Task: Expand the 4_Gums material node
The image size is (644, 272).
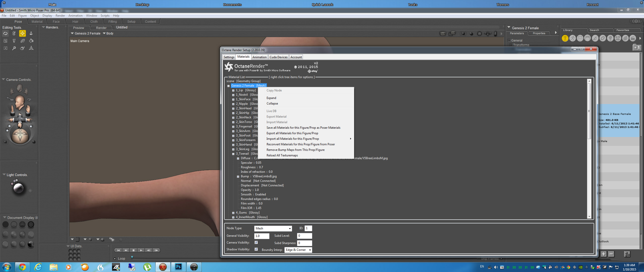Action: tap(233, 213)
